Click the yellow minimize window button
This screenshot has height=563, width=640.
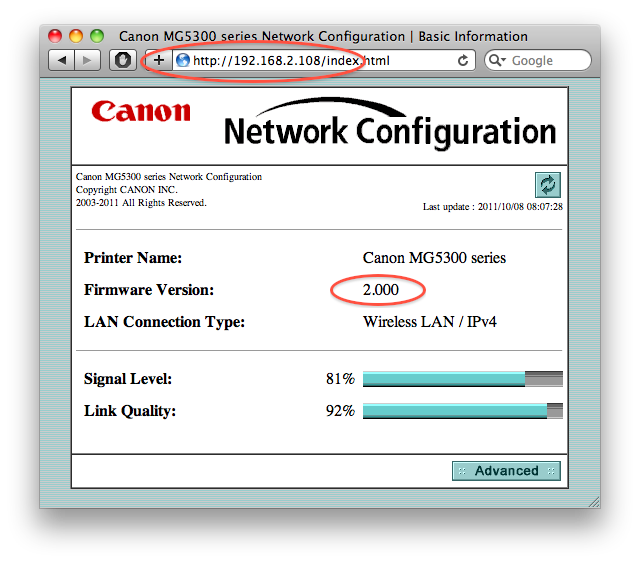[x=77, y=37]
